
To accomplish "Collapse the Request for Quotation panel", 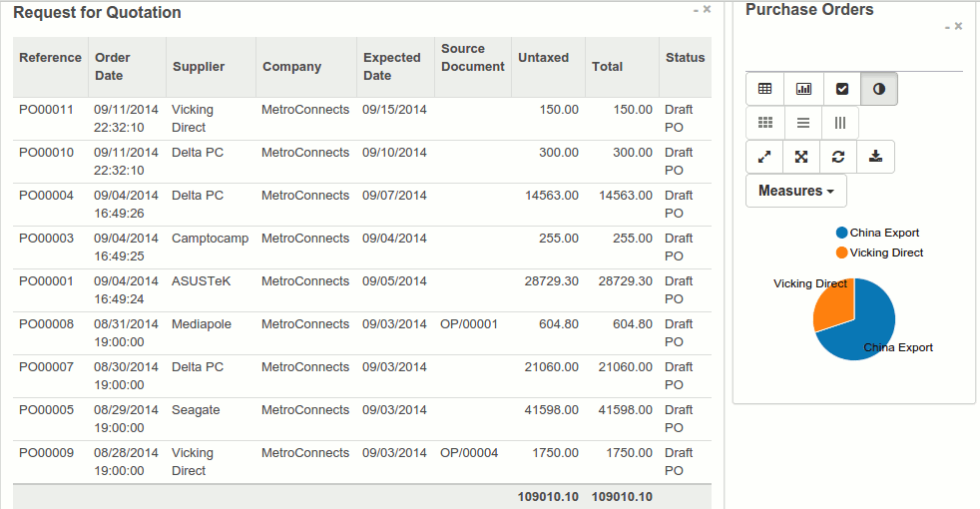I will click(x=696, y=9).
